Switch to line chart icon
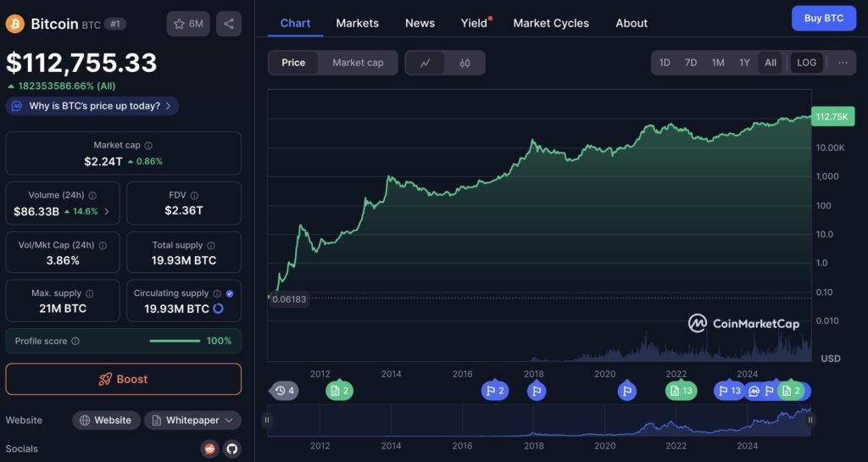 pos(426,63)
